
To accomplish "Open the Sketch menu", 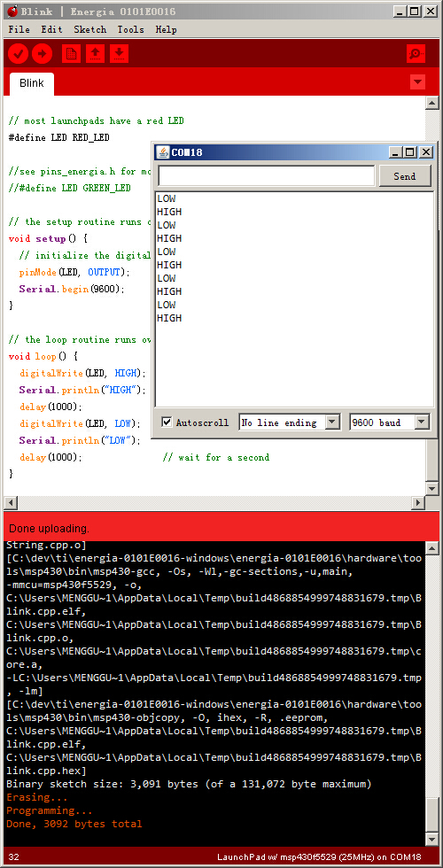I will (89, 29).
